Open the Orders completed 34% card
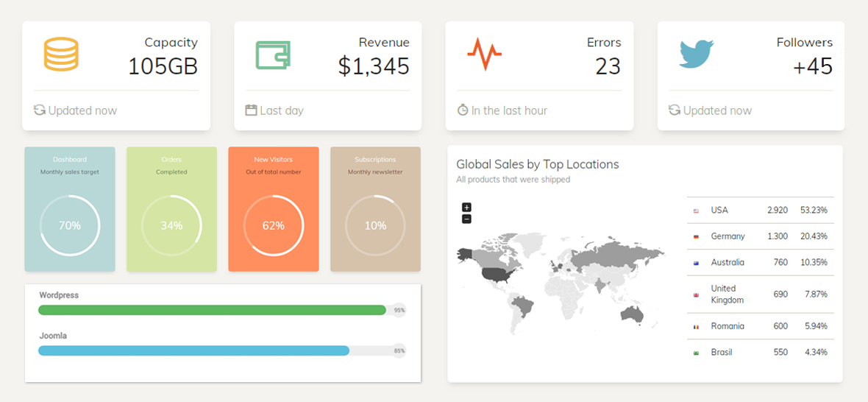 [x=171, y=209]
